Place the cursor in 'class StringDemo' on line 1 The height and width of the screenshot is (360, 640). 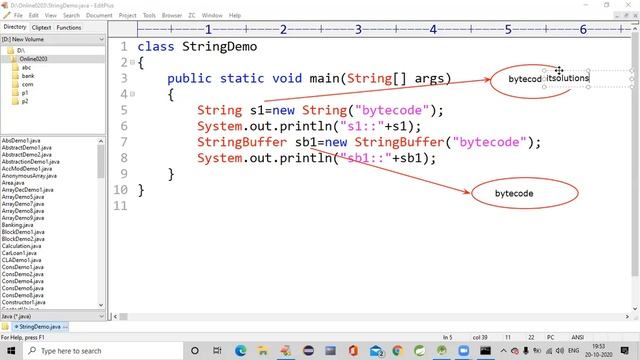click(197, 47)
